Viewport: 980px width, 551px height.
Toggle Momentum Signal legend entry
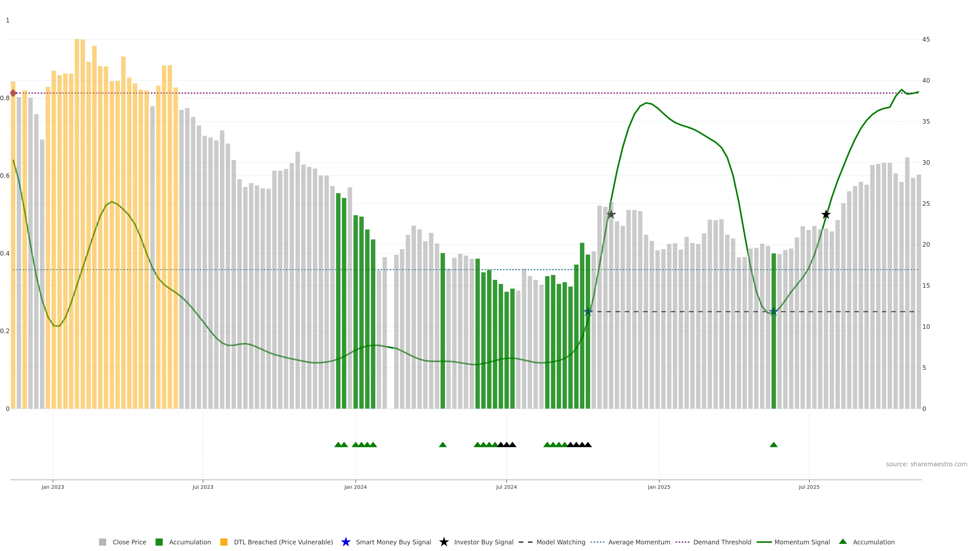pos(802,542)
